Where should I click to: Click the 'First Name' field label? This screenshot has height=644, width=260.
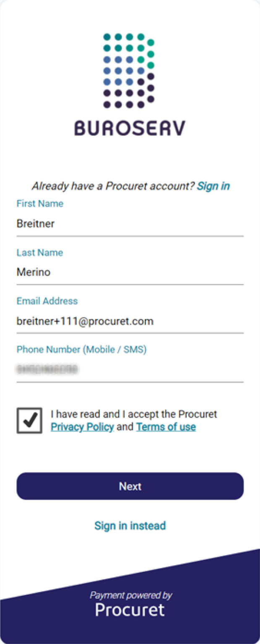(x=40, y=204)
